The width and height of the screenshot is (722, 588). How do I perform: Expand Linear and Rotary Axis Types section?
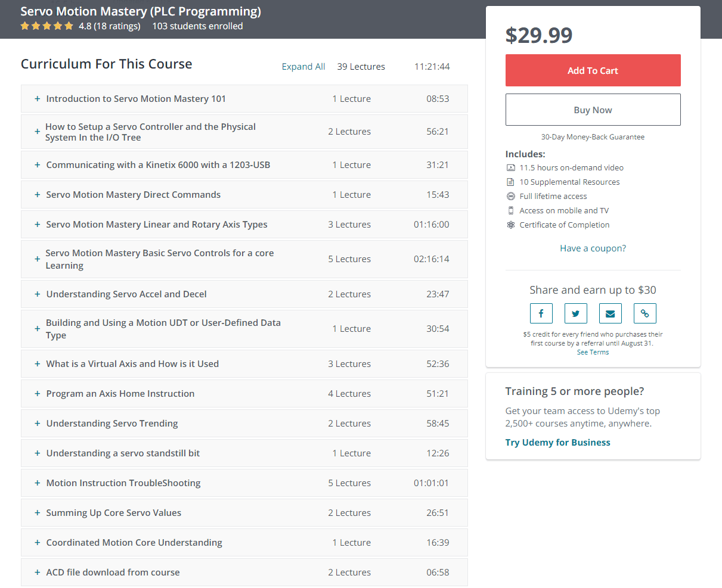(x=244, y=225)
